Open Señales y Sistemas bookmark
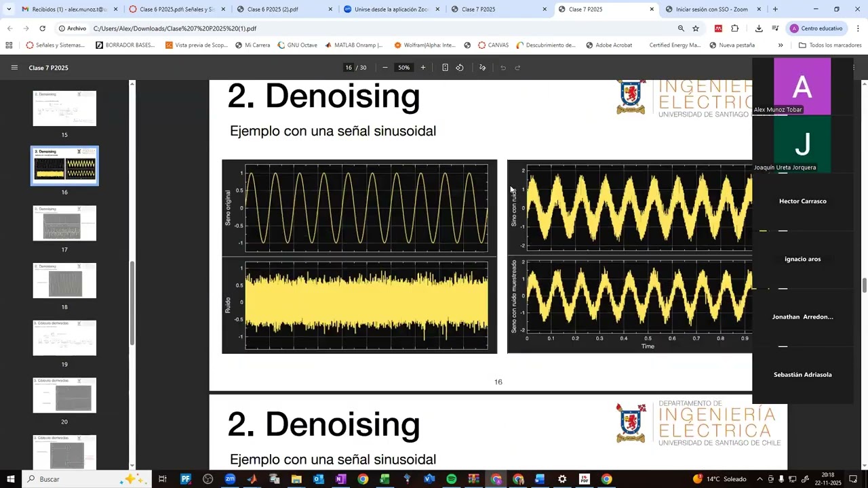The width and height of the screenshot is (868, 488). (56, 45)
